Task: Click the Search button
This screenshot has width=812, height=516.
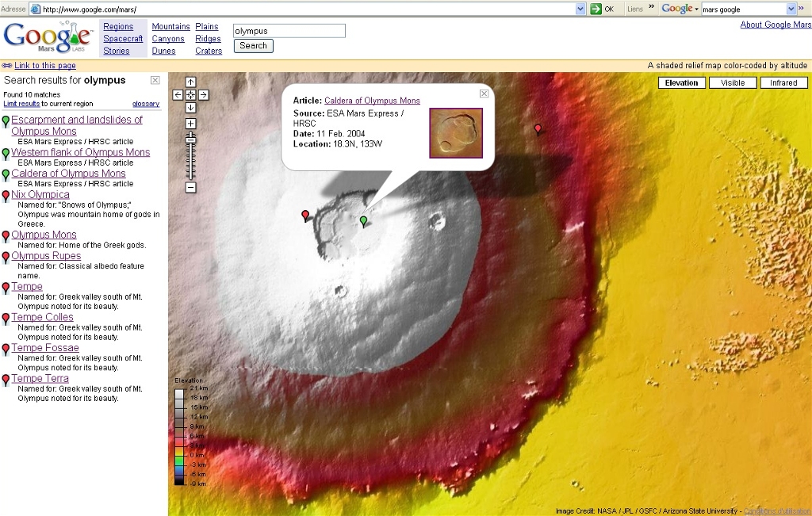Action: tap(253, 45)
